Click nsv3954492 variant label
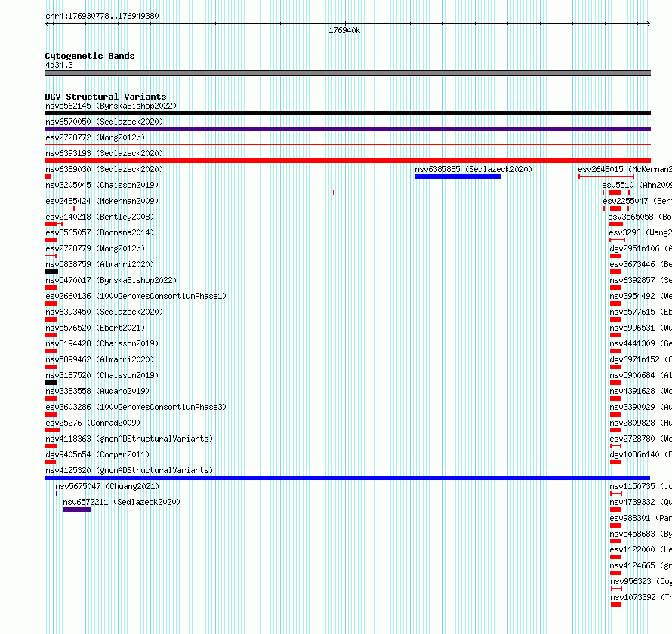The image size is (672, 634). 641,296
